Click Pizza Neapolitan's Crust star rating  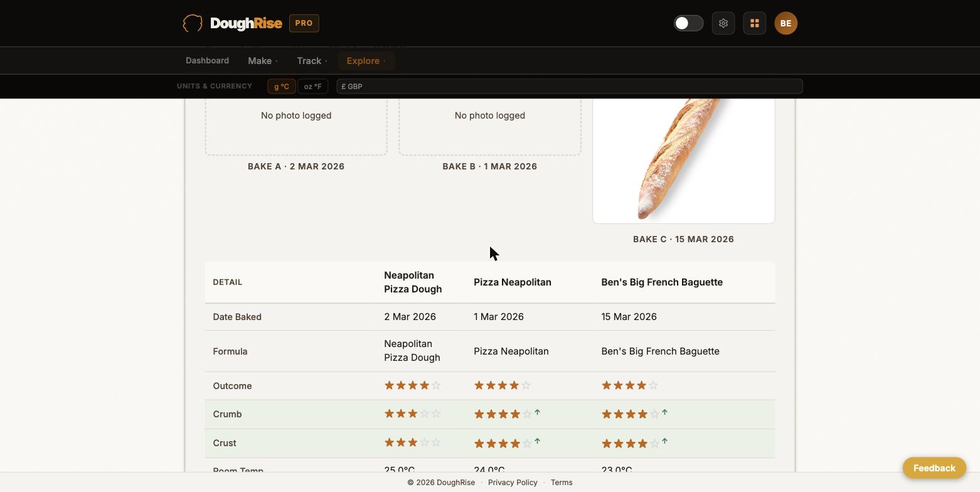pyautogui.click(x=503, y=444)
